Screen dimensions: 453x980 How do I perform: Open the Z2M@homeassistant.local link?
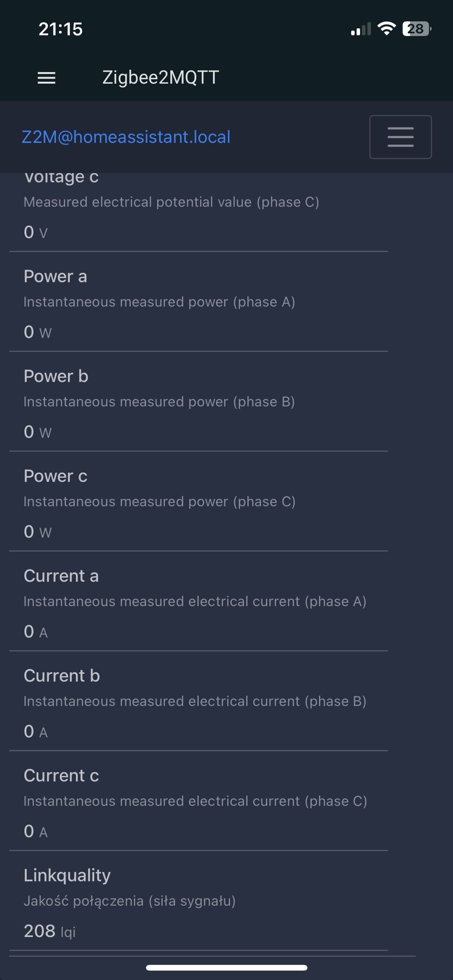(126, 137)
